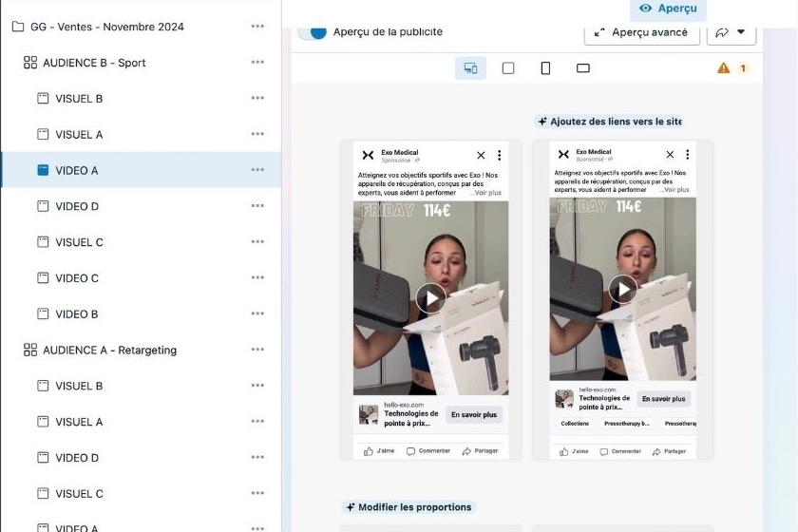Select VIDEO B ad in tree

(x=76, y=314)
